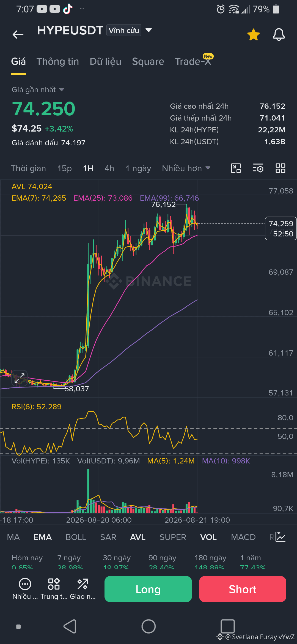Viewport: 297px width, 644px height.
Task: Tap the MA(5) volume label
Action: click(x=171, y=461)
